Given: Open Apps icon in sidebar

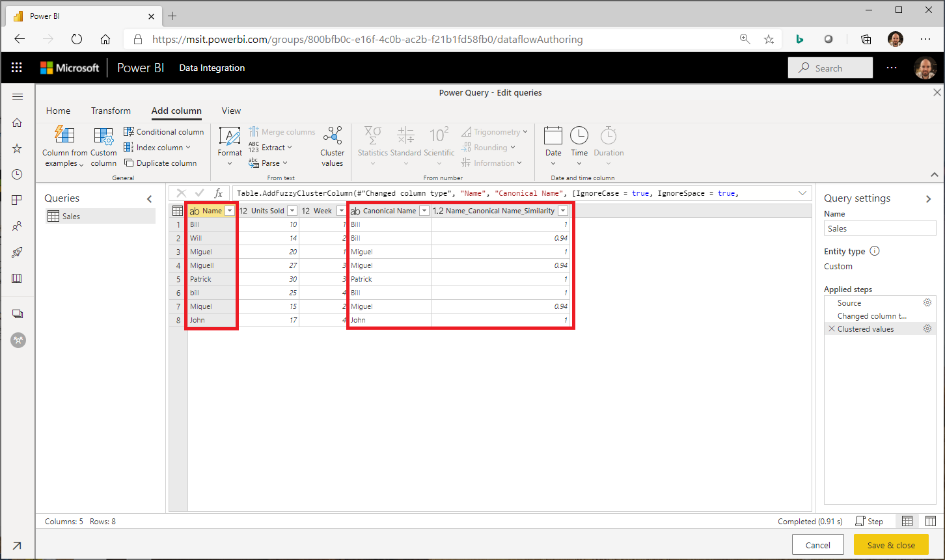Looking at the screenshot, I should [18, 200].
